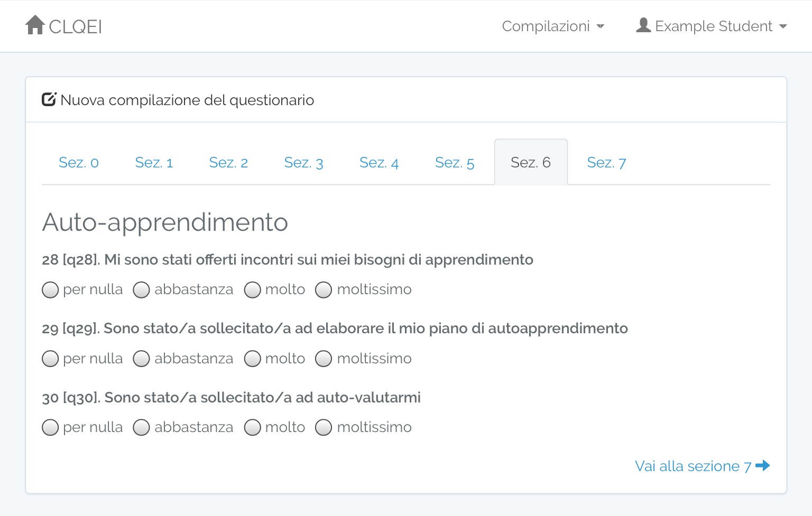812x516 pixels.
Task: Click the CLQEI brand link
Action: (64, 26)
